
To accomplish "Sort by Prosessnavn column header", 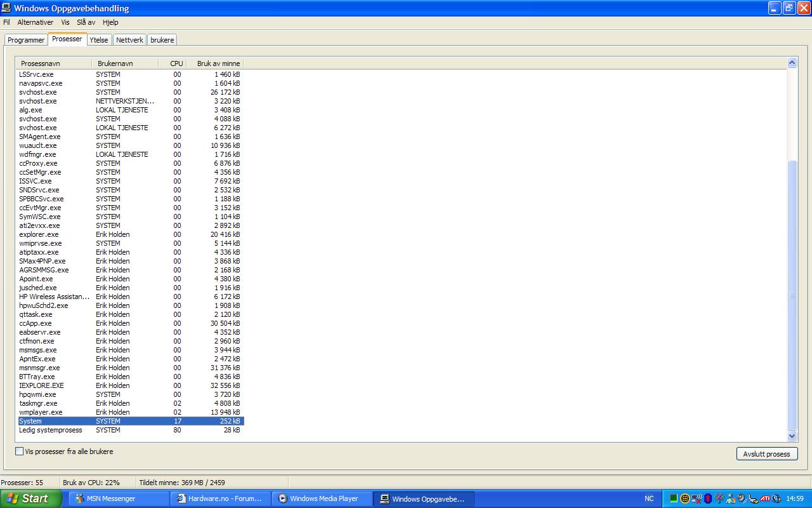I will pos(55,63).
